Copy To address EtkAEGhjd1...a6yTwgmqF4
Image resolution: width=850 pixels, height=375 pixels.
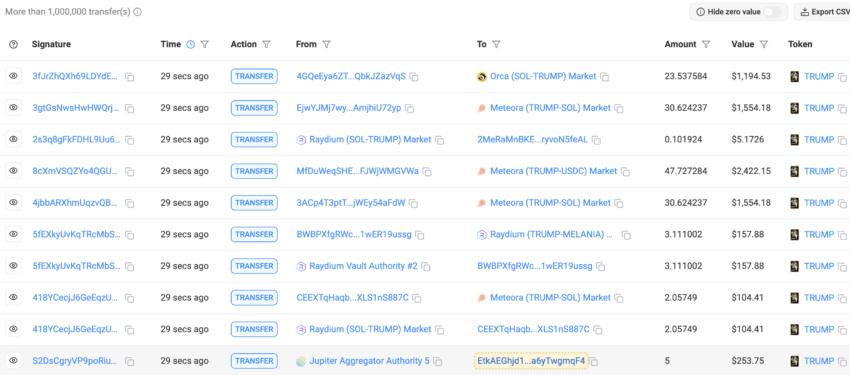click(594, 361)
